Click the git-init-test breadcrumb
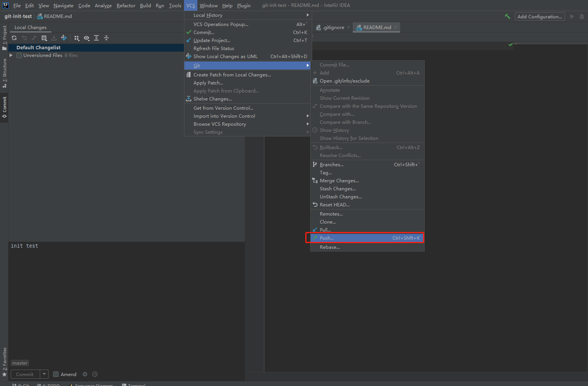Viewport: 588px width, 386px height. [x=18, y=16]
